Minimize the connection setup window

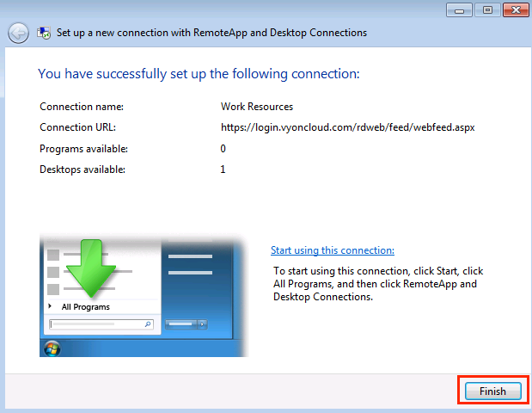[459, 9]
